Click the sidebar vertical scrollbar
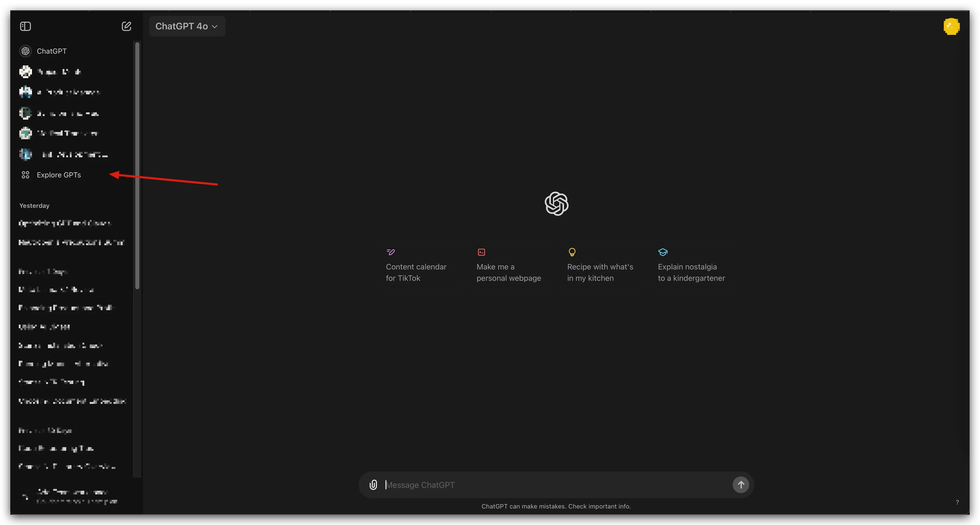The height and width of the screenshot is (525, 980). [x=137, y=166]
